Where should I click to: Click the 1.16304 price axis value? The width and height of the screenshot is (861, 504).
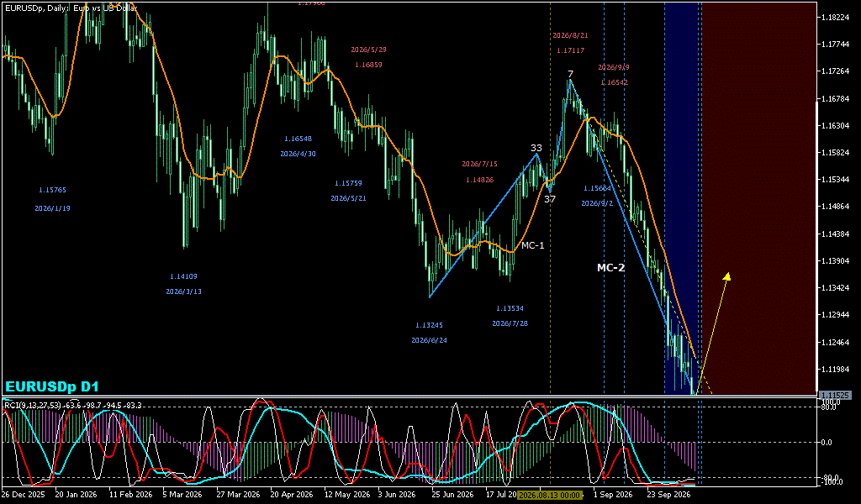(x=834, y=126)
